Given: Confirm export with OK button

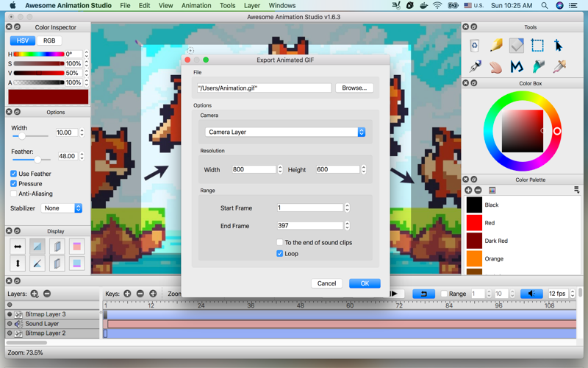Looking at the screenshot, I should pyautogui.click(x=365, y=283).
